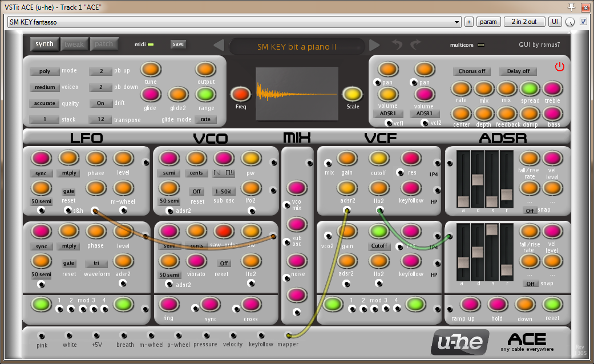The height and width of the screenshot is (364, 594).
Task: Click the green range knob
Action: tap(205, 95)
